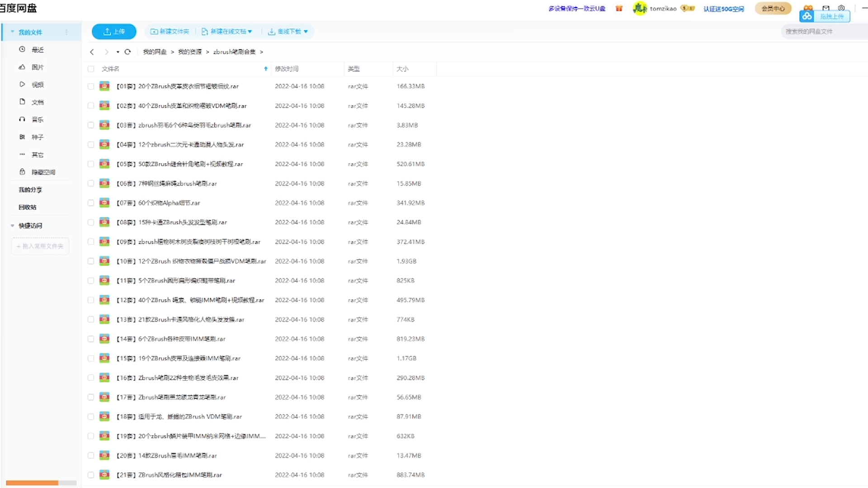Go back with the left arrow icon
Image resolution: width=868 pixels, height=488 pixels.
(x=92, y=52)
